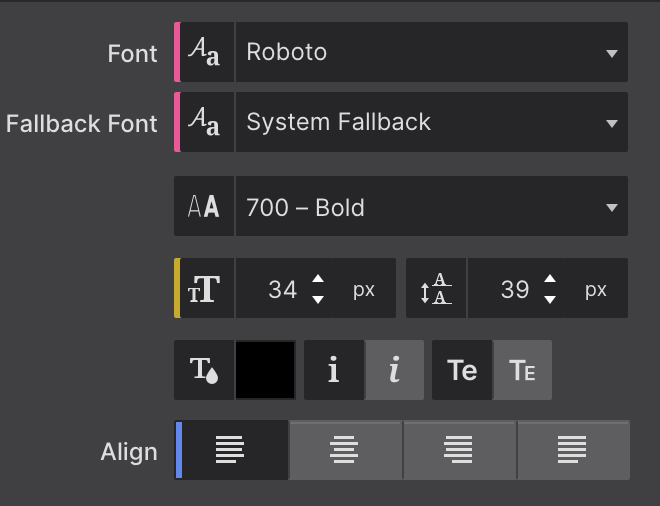Image resolution: width=660 pixels, height=506 pixels.
Task: Click the line height field showing 39
Action: [515, 288]
